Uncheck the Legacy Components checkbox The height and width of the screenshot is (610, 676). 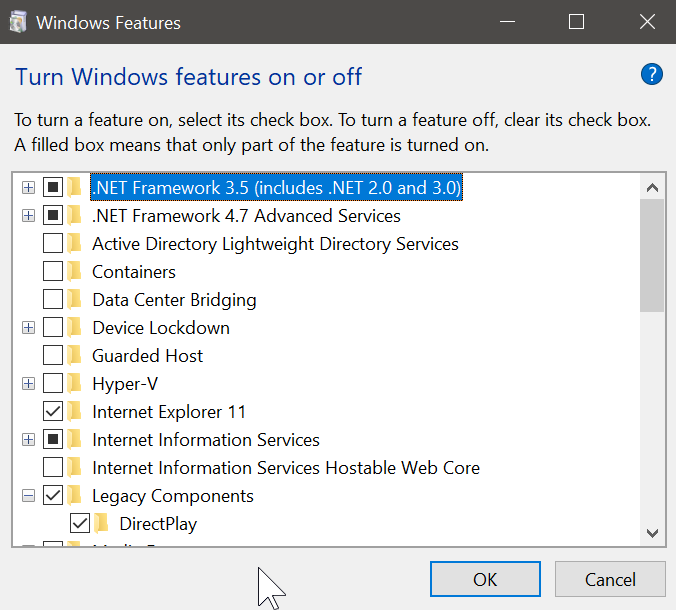[53, 495]
